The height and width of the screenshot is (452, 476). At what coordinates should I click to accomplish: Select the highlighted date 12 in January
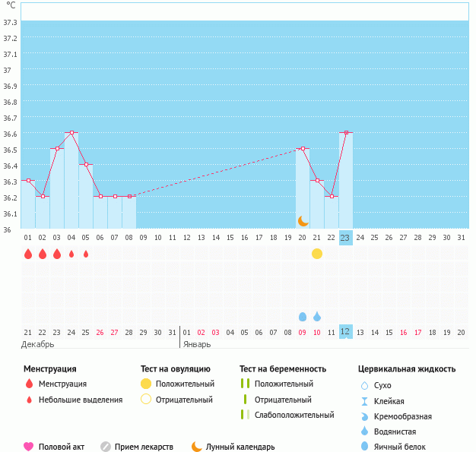(x=345, y=332)
